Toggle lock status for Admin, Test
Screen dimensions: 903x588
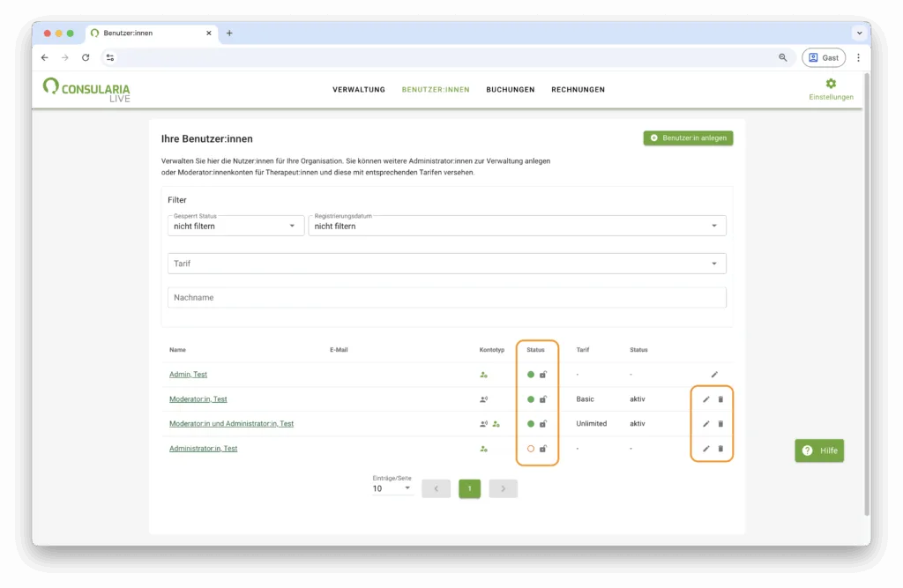pos(543,375)
